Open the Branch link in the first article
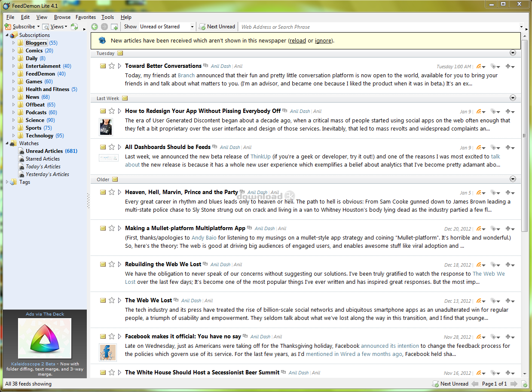 pyautogui.click(x=186, y=75)
